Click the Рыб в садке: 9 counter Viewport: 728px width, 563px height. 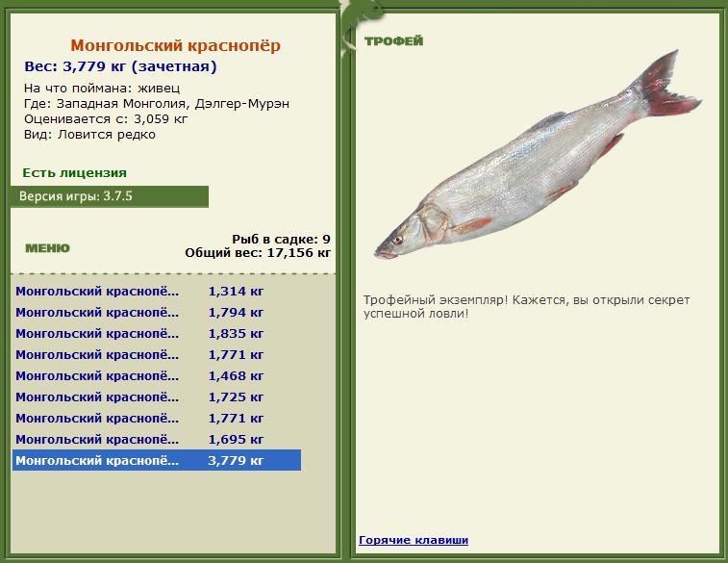[282, 240]
